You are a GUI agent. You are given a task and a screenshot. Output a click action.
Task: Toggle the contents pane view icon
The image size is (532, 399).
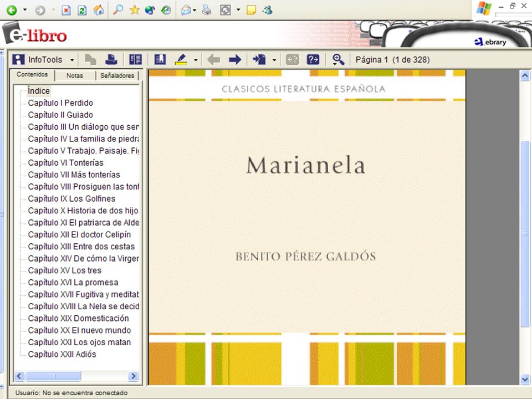(135, 60)
